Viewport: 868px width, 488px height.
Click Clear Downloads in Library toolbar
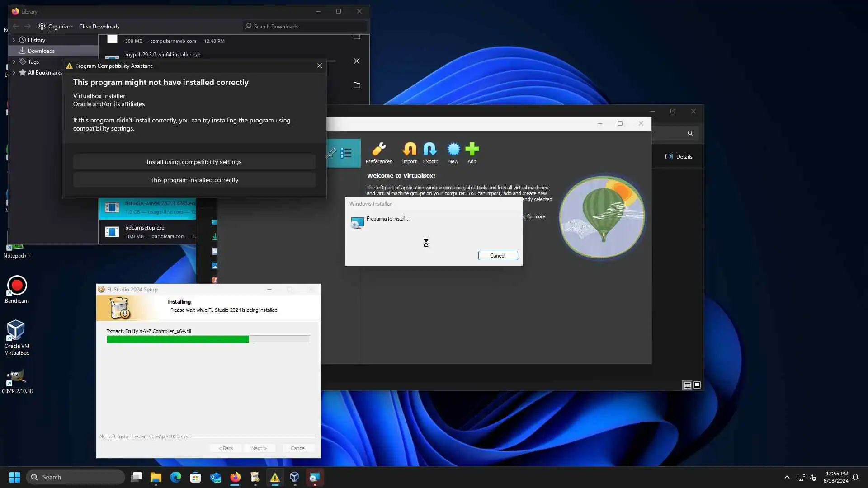point(99,27)
